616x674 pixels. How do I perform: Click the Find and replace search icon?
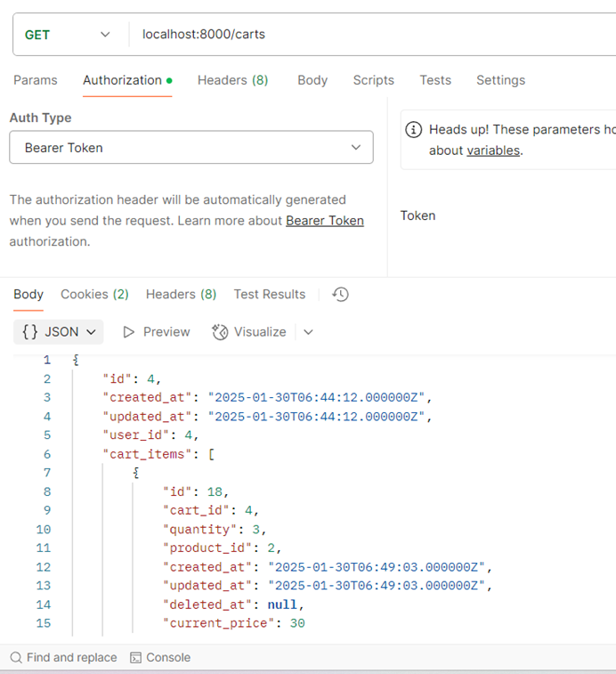point(16,658)
